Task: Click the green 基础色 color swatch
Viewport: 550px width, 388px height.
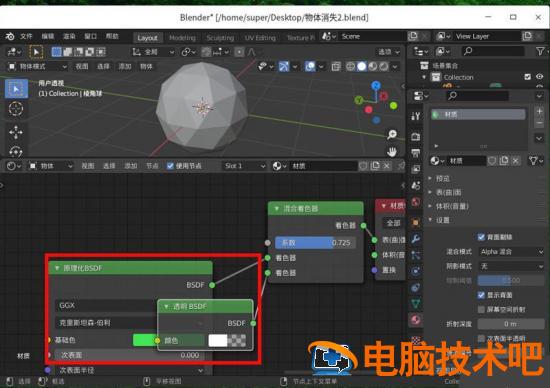Action: coord(145,340)
